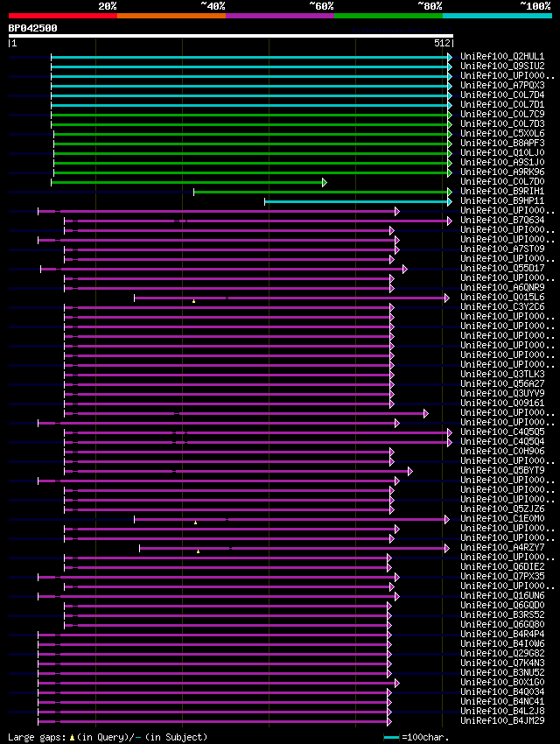
Task: Select the UniRef100_A6QNR9 label
Action: pos(502,288)
